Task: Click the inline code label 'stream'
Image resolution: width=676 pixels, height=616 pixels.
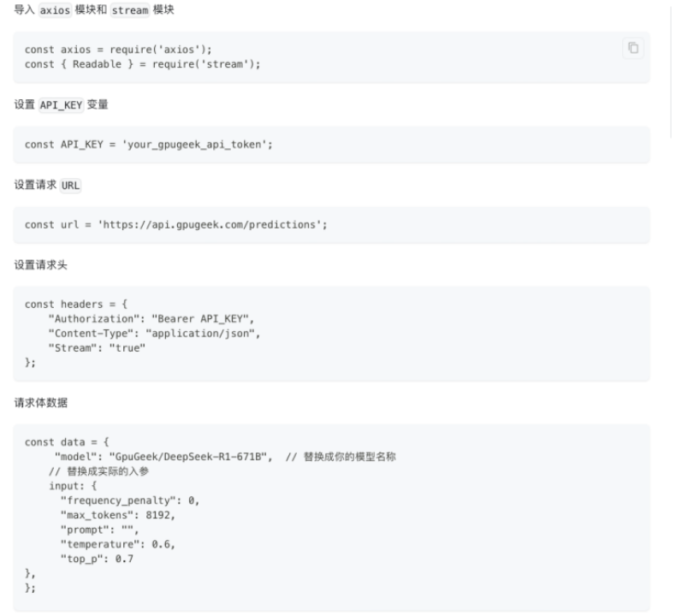Action: point(130,10)
